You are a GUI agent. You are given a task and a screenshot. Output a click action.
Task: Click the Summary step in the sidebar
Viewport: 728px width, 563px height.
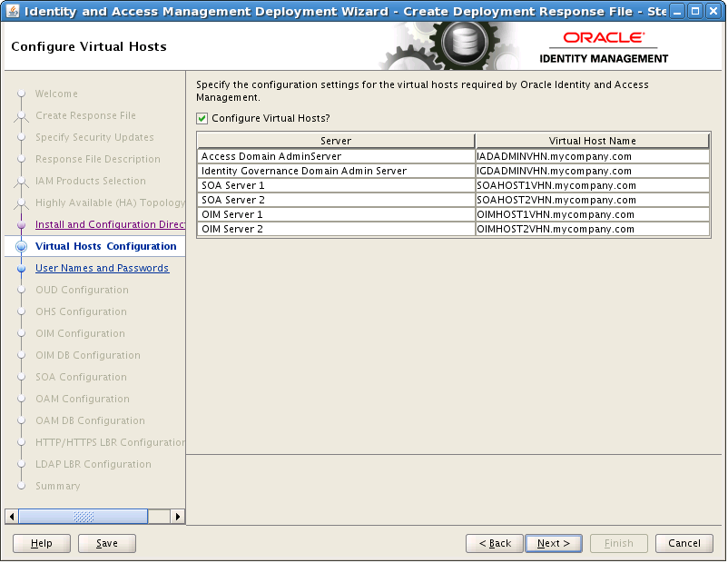(57, 487)
